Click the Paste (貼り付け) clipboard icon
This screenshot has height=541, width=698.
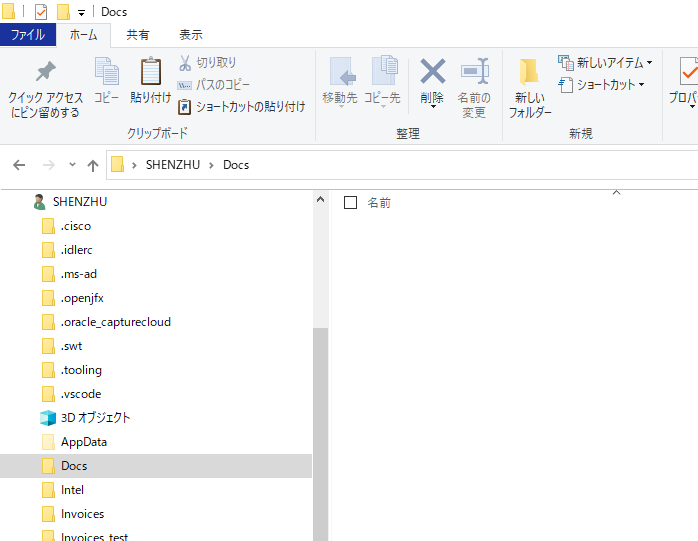click(150, 71)
